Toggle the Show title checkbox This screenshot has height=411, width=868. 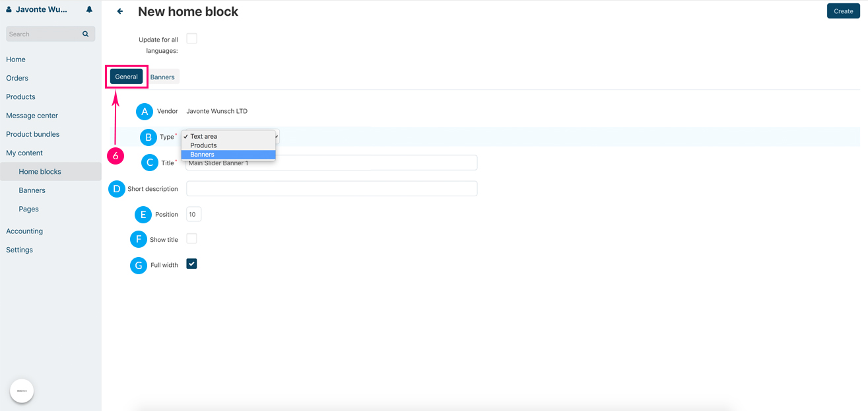[x=191, y=239]
